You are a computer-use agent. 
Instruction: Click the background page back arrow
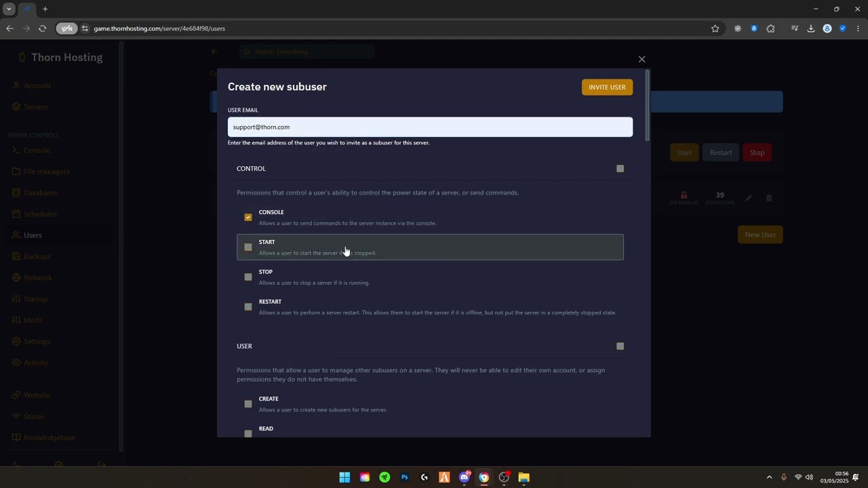click(x=214, y=52)
